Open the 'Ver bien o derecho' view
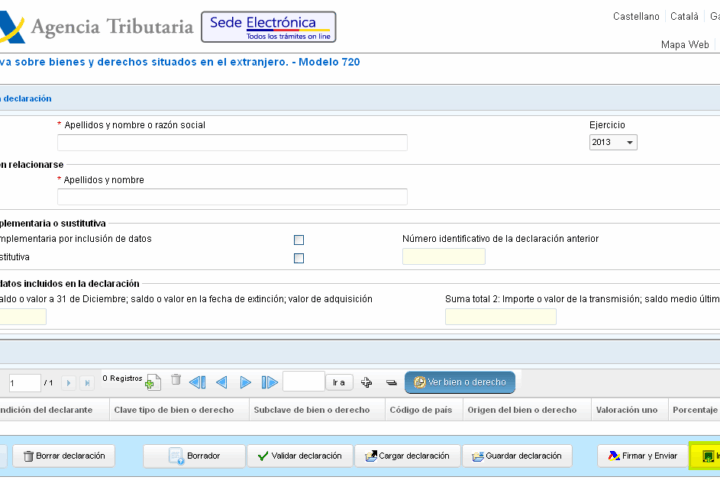 [x=460, y=382]
